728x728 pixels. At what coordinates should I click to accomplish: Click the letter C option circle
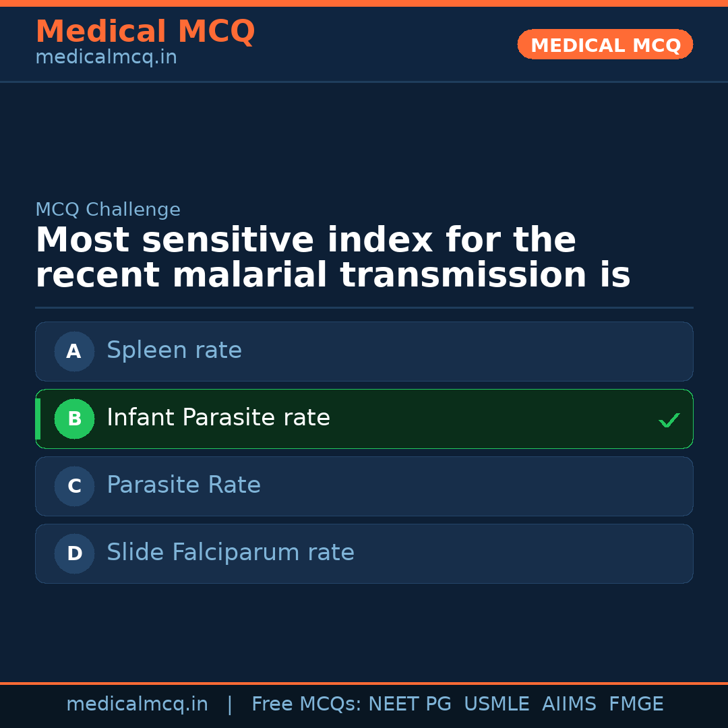click(74, 486)
